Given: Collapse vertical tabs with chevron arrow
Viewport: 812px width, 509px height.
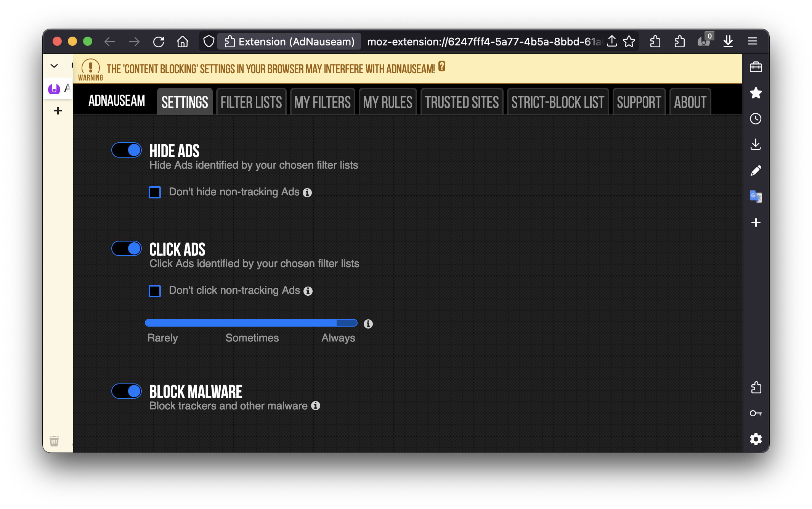Looking at the screenshot, I should pos(54,66).
